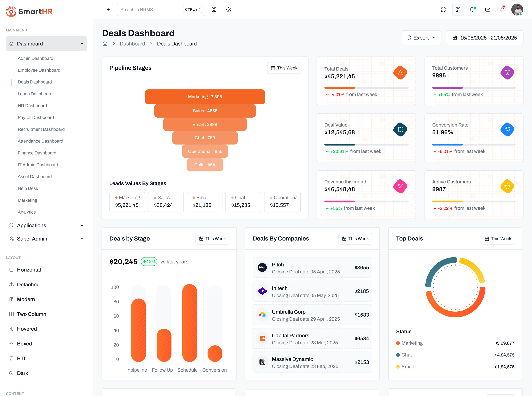Click the Search in HRMS field

149,10
